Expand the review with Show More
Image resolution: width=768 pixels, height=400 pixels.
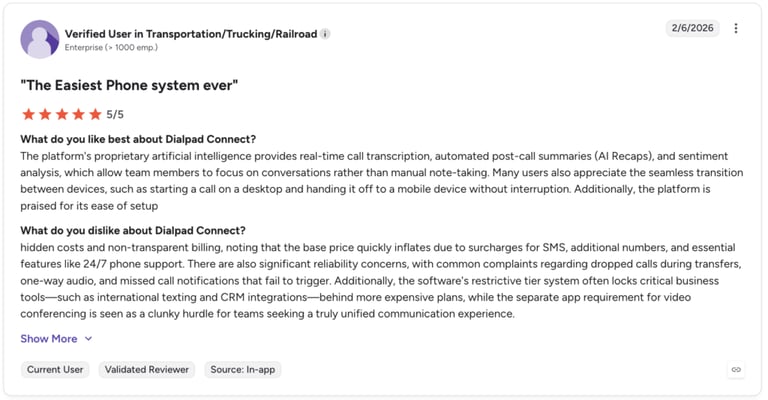coord(49,339)
